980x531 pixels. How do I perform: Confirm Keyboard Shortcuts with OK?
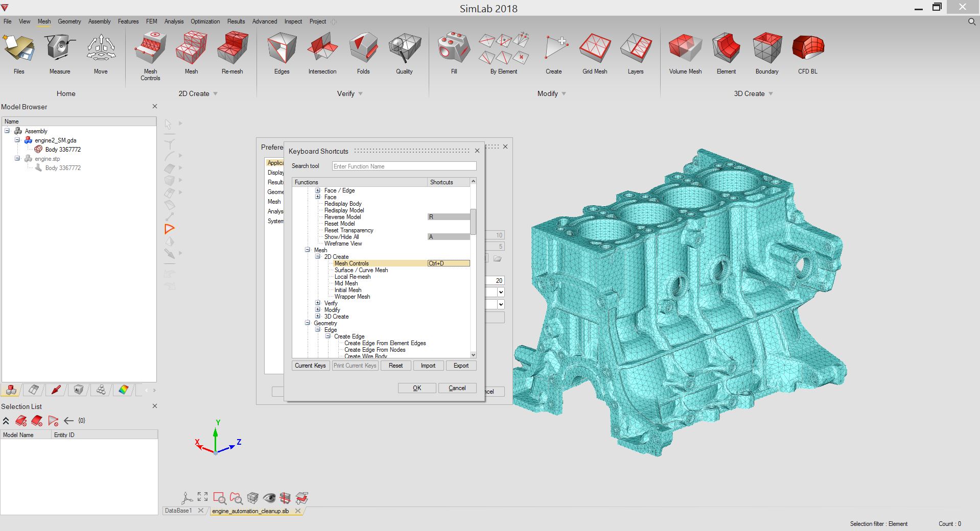pyautogui.click(x=417, y=388)
